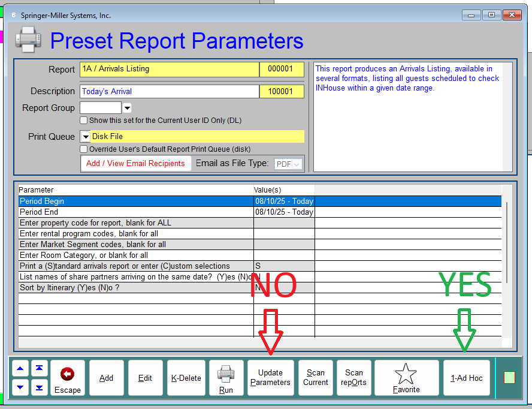Expand the Print Queue dropdown arrow
Viewport: 532px width, 409px height.
coord(85,137)
